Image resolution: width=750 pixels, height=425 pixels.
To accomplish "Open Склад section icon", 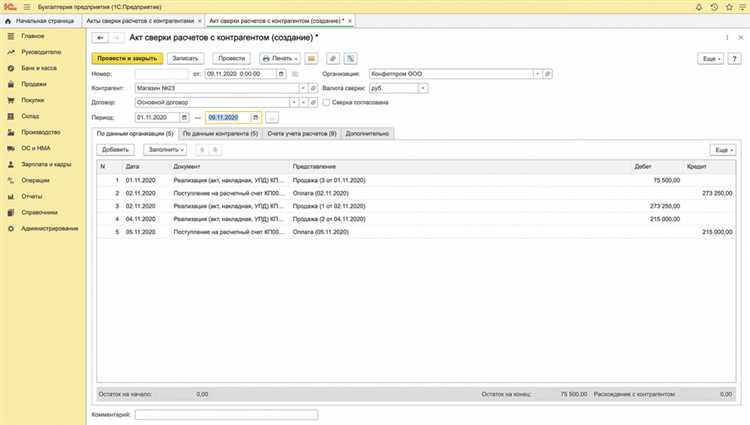I will click(11, 116).
